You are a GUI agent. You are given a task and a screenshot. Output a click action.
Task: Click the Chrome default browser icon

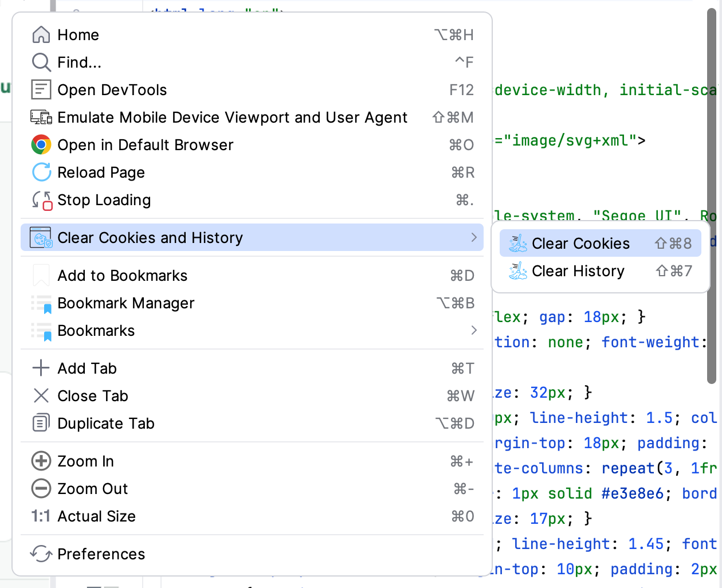coord(41,145)
